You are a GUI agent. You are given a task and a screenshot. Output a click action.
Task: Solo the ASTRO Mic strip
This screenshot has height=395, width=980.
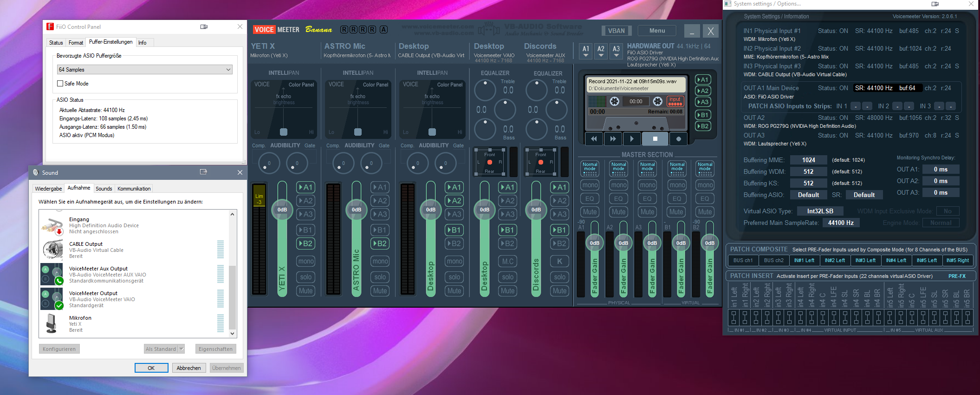point(380,277)
